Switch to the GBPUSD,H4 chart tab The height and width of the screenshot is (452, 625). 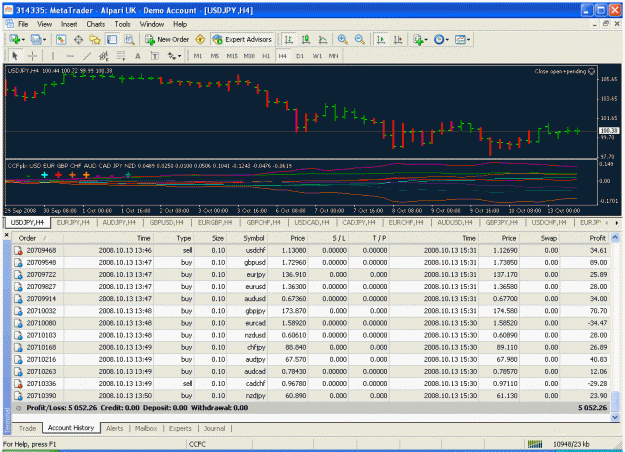click(166, 222)
